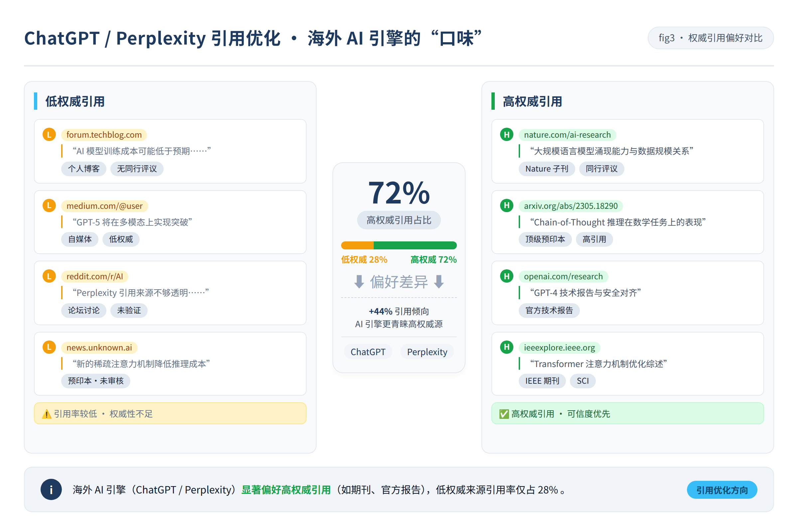Click the H badge beside ieeexplore.ieee.org

pos(506,347)
